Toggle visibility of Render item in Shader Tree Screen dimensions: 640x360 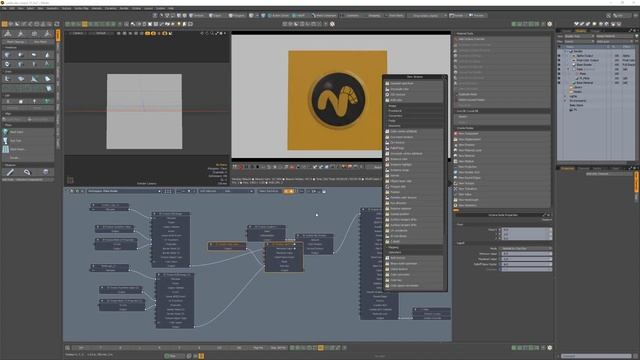[559, 51]
